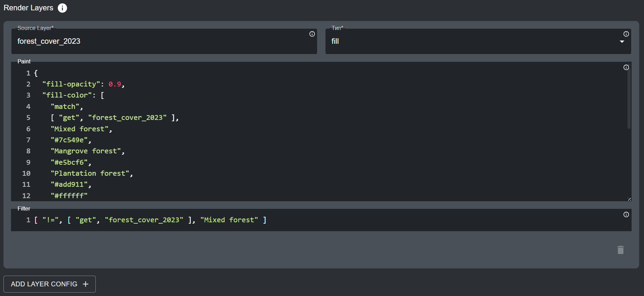Click the "match" keyword on line 4
This screenshot has width=644, height=296.
click(65, 106)
